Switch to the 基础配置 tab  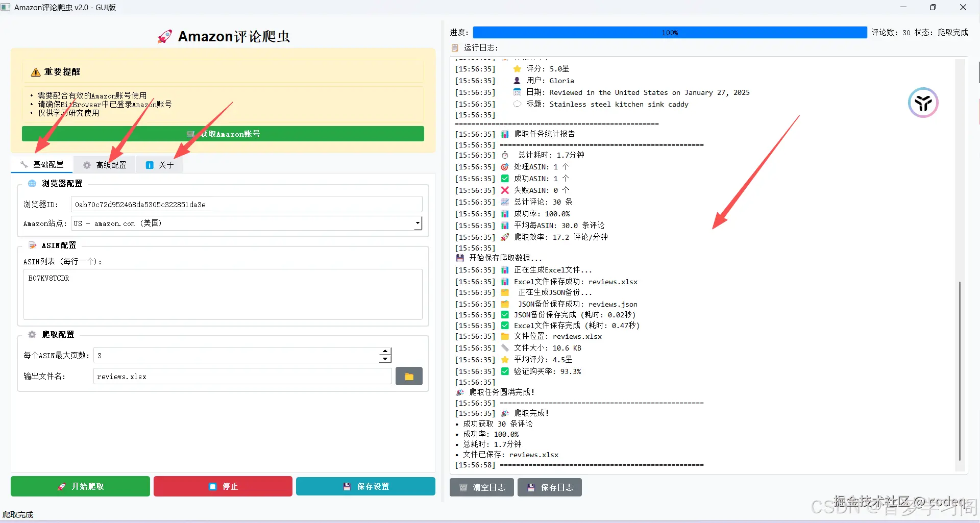click(42, 164)
